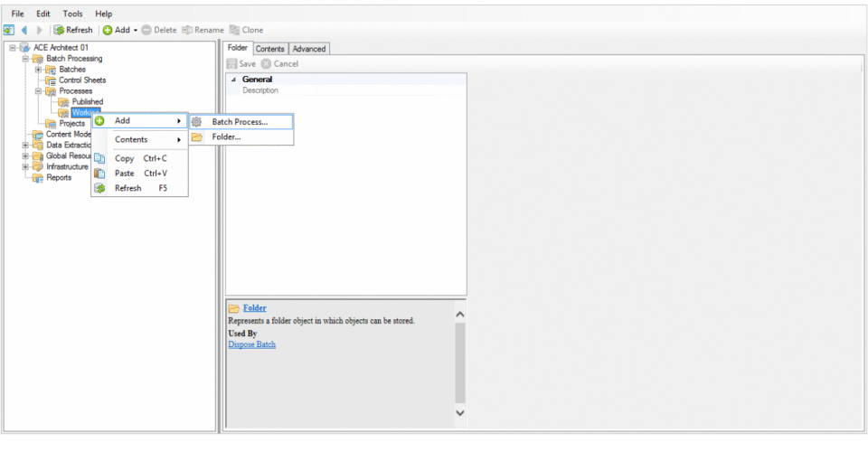Click the folder icon beside Folder help link

pyautogui.click(x=233, y=308)
